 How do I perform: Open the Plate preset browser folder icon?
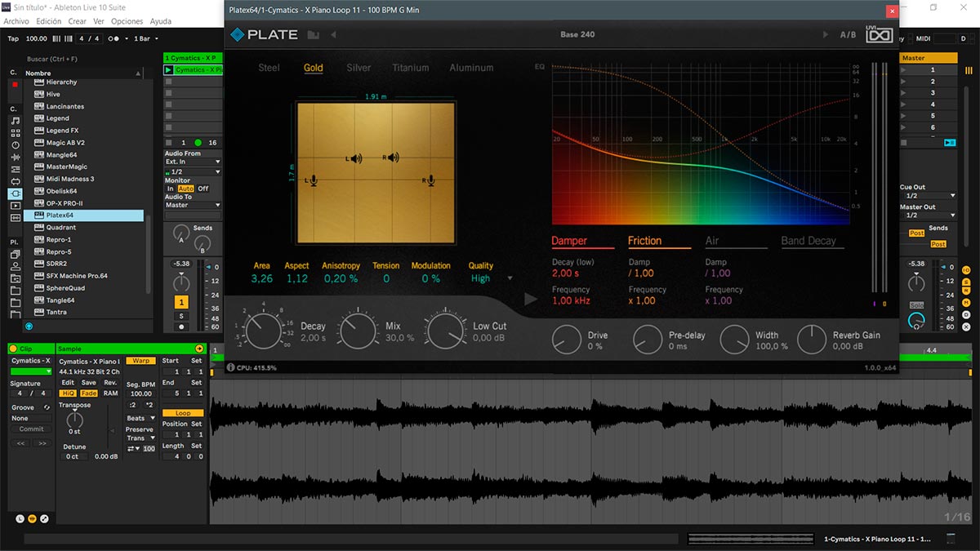click(314, 35)
